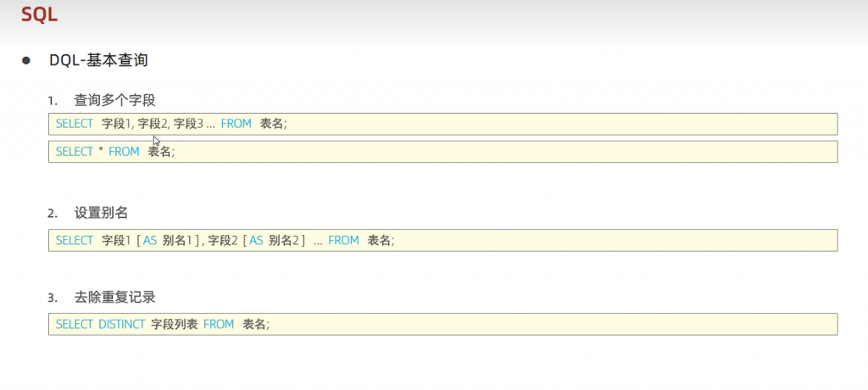
Task: Select the DQL-基本查询 heading text
Action: (x=98, y=60)
